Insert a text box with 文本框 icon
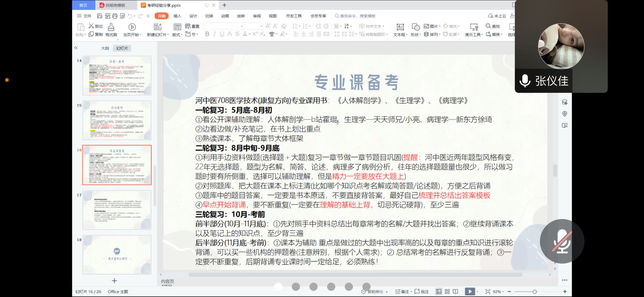 [x=400, y=27]
